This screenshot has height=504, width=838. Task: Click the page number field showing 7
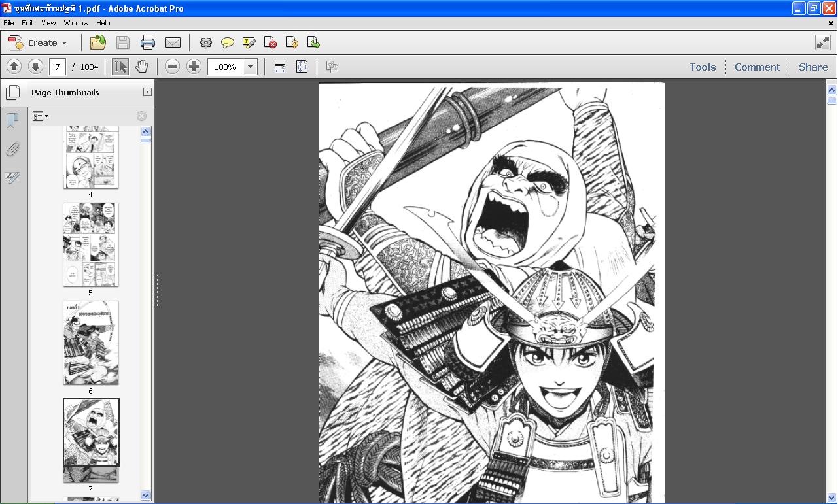[58, 67]
